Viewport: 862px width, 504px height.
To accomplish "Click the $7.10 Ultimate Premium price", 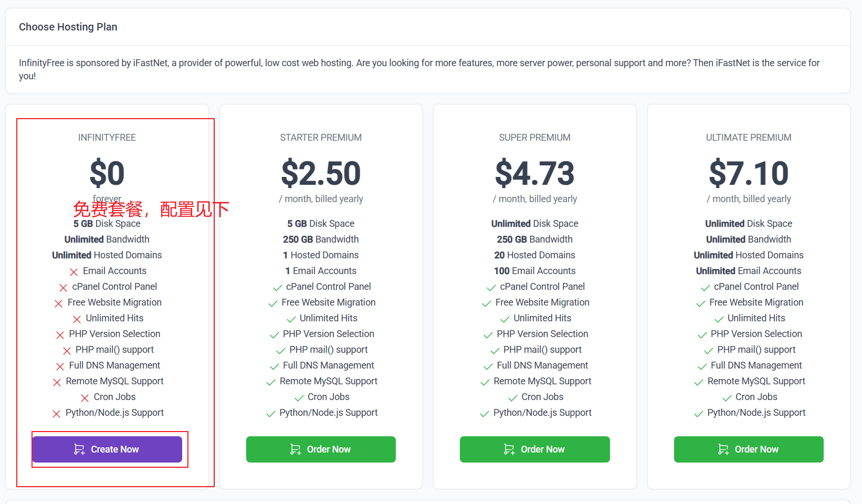I will click(749, 173).
